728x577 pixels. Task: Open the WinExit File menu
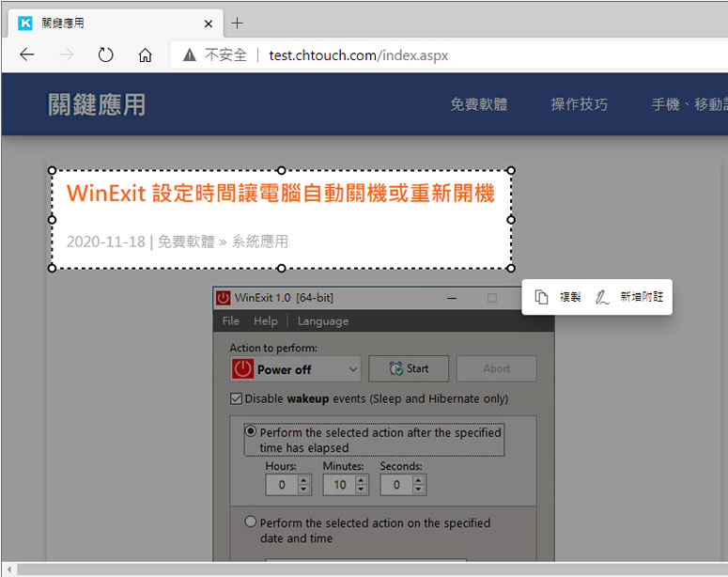pyautogui.click(x=231, y=321)
